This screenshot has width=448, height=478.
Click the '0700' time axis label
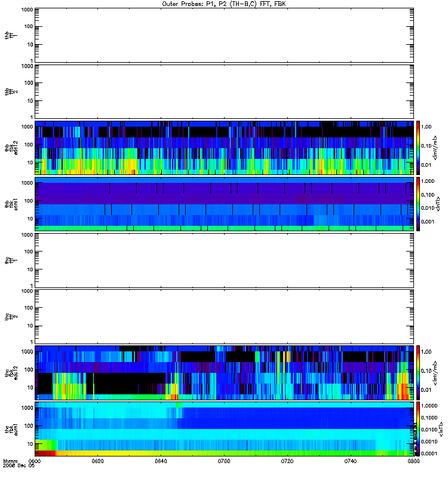[x=224, y=461]
